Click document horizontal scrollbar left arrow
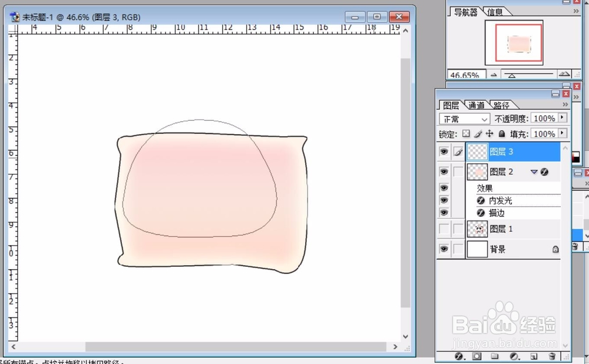Viewport: 589px width, 364px height. [x=14, y=347]
